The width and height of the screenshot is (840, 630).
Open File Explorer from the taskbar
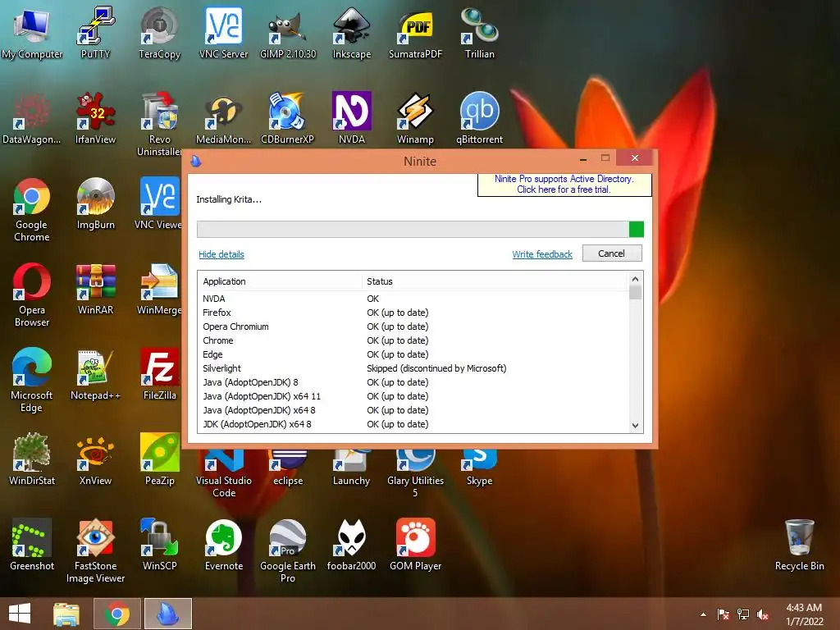[66, 614]
